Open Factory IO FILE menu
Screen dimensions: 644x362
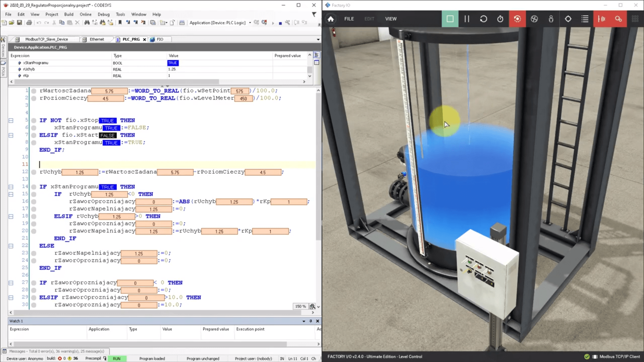coord(349,19)
